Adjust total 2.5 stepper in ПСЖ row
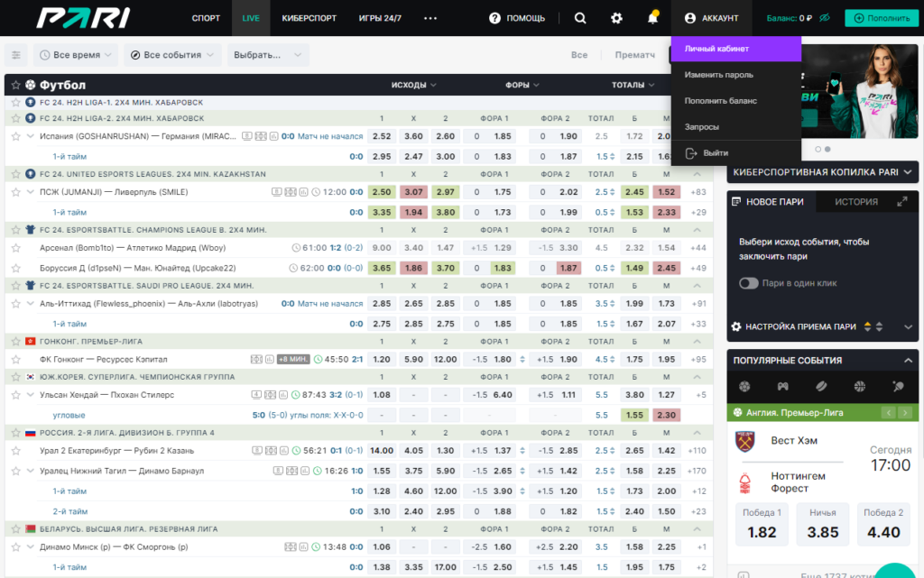 [x=613, y=192]
